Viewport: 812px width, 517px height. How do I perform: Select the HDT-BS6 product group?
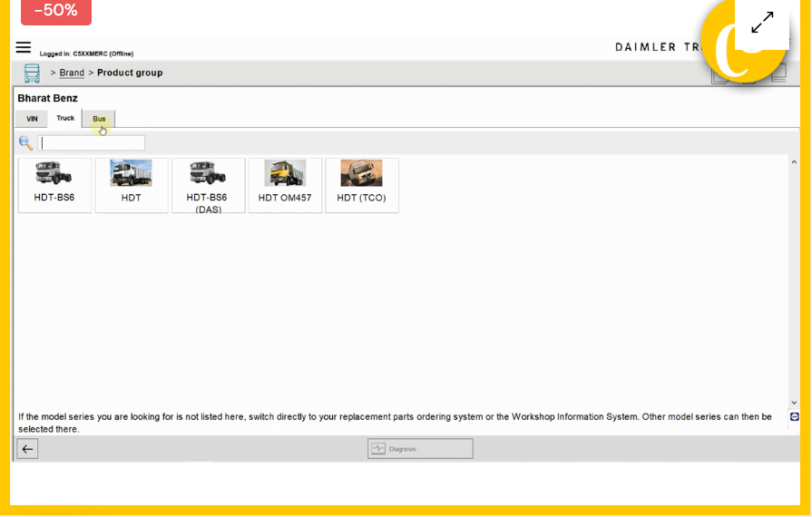pyautogui.click(x=54, y=185)
